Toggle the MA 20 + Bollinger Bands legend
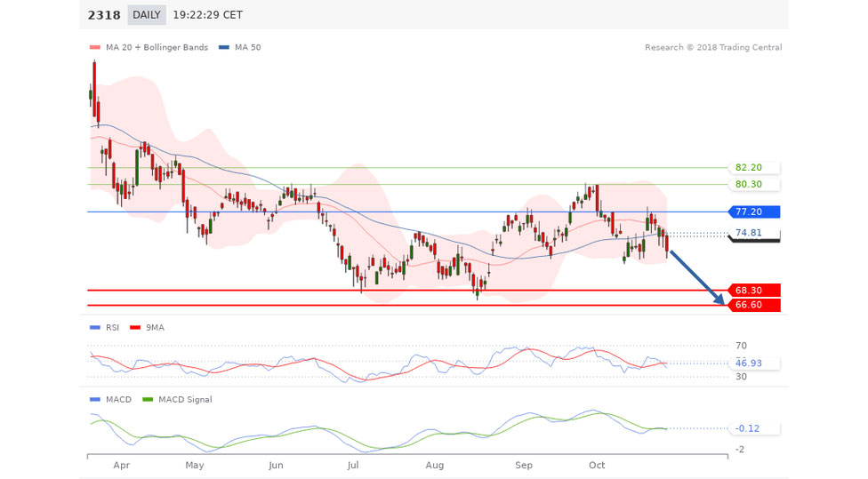Screen dimensions: 868x479 pyautogui.click(x=149, y=47)
